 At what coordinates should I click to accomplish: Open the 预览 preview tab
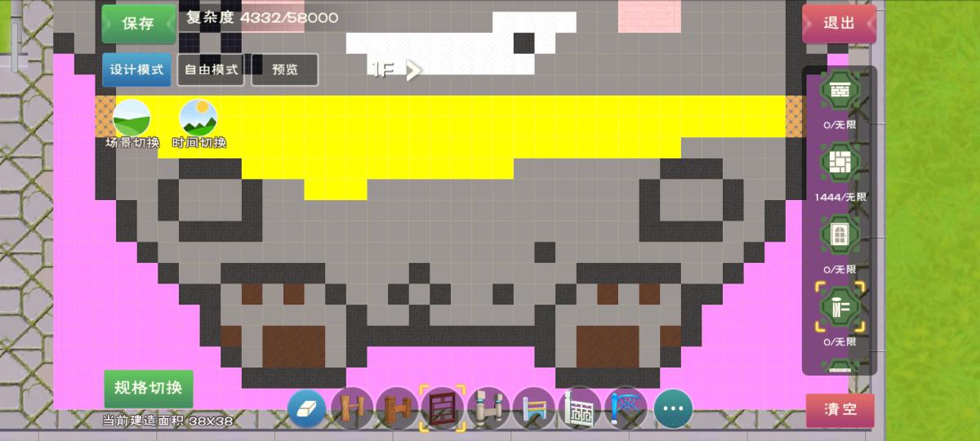pos(285,70)
